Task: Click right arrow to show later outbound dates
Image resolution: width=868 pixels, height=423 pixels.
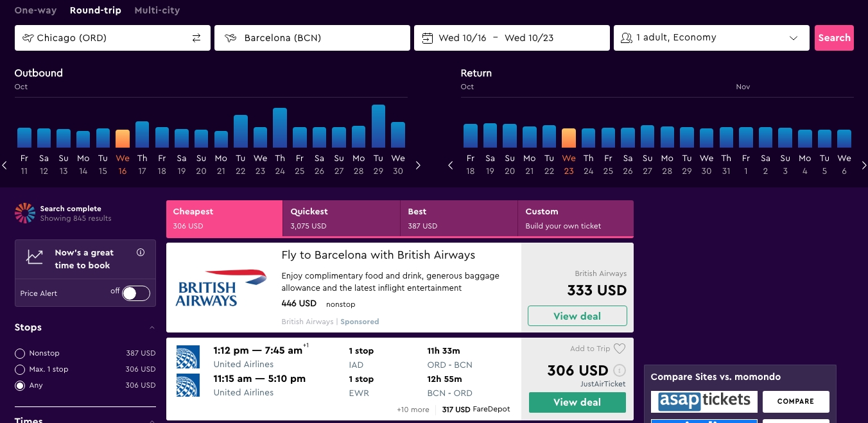Action: [x=419, y=166]
